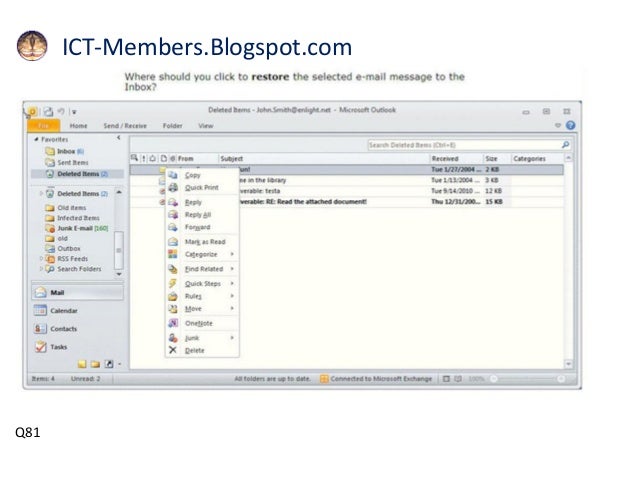Click in the Search Deleted Items field

tap(463, 145)
